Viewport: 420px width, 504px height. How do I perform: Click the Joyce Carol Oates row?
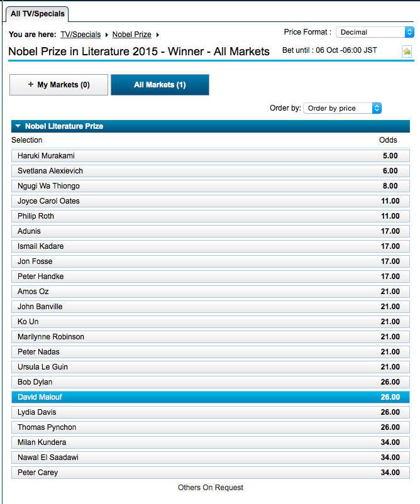click(210, 201)
